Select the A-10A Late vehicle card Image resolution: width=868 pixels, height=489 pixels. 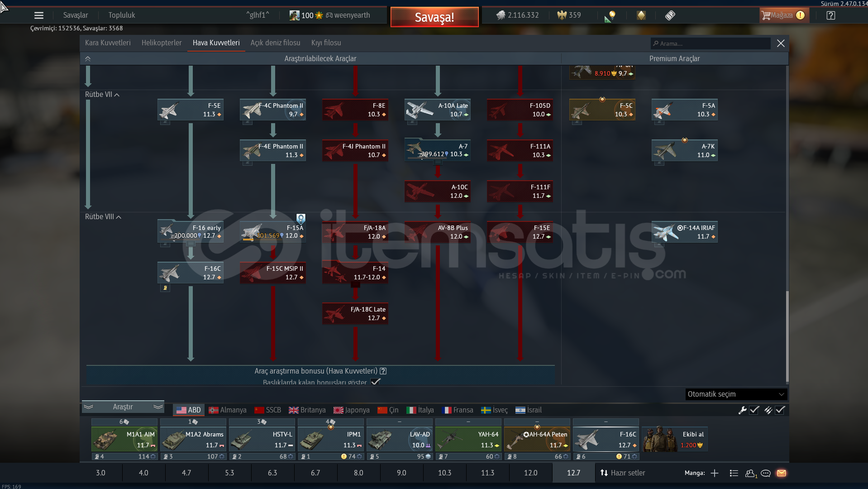(438, 110)
